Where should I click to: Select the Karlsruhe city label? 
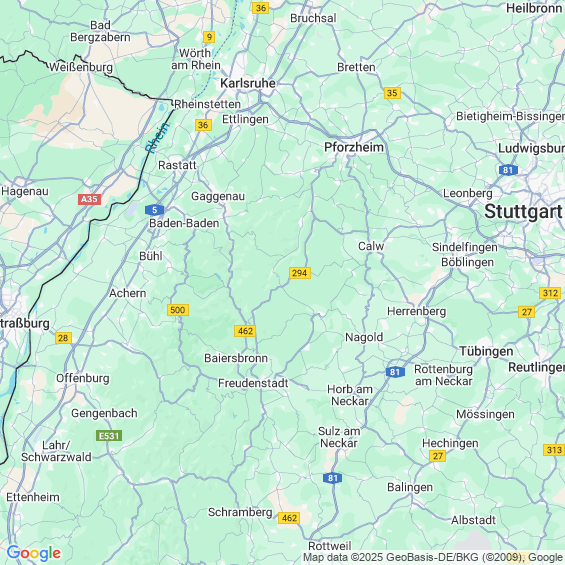point(248,83)
